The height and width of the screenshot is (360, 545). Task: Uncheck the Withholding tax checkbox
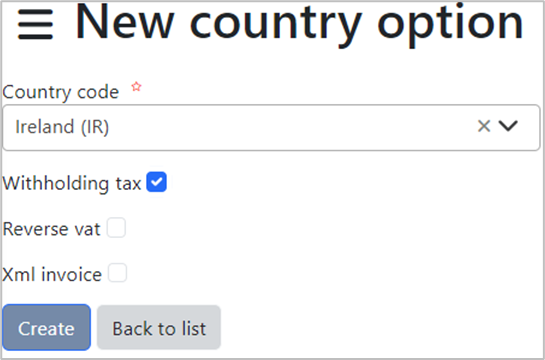[156, 182]
